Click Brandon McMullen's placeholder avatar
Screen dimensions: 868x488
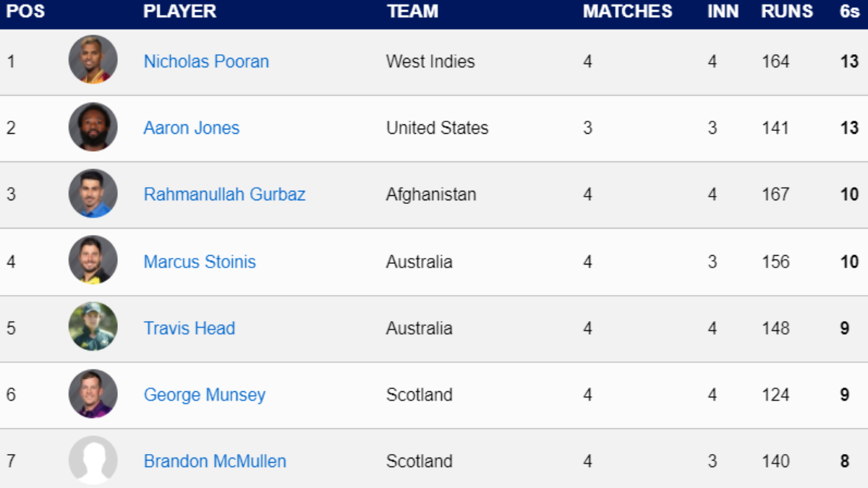click(x=93, y=461)
